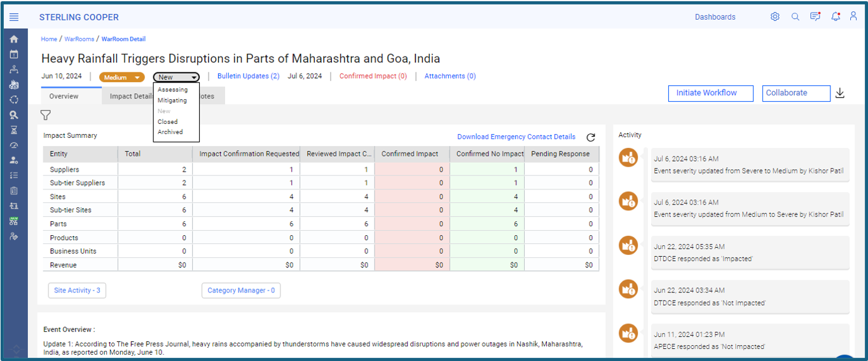Click activity icon for APECE responded entry
Viewport: 868px width, 361px height.
click(x=628, y=333)
